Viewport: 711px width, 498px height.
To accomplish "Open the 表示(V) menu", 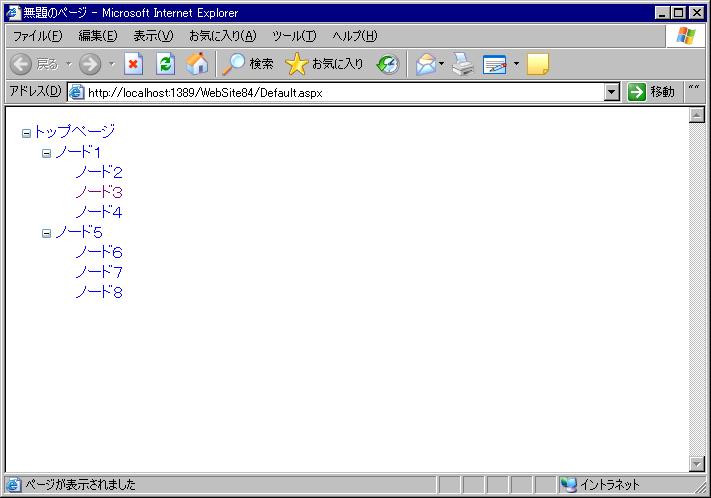I will point(153,36).
